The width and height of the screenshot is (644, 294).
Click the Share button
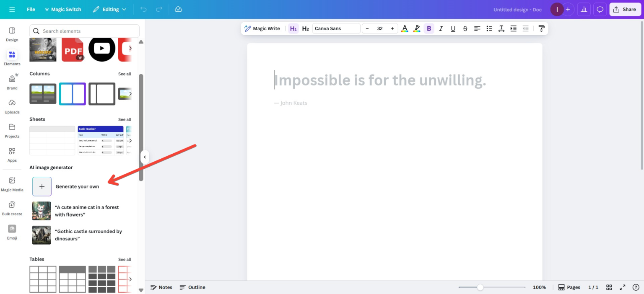pyautogui.click(x=625, y=9)
